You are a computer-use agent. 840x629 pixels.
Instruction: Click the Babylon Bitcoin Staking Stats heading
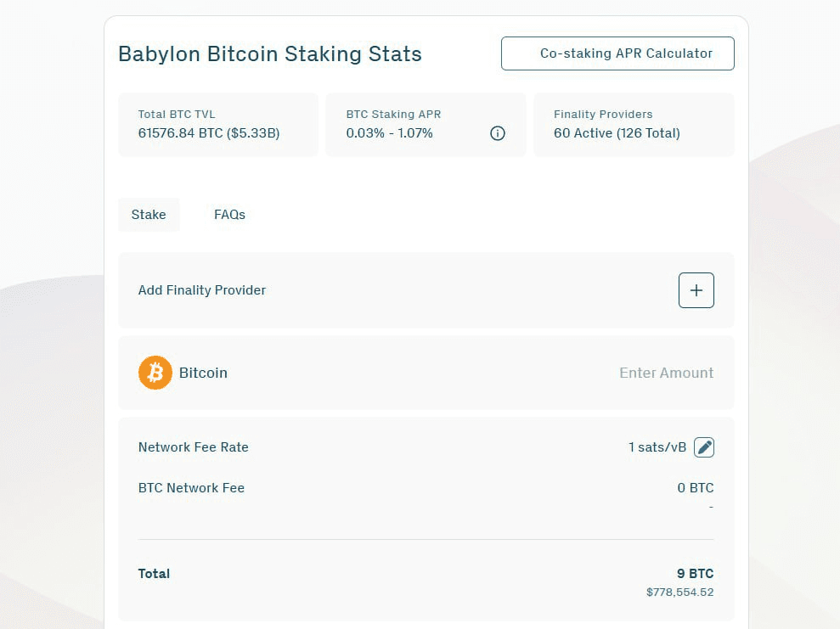click(x=270, y=54)
